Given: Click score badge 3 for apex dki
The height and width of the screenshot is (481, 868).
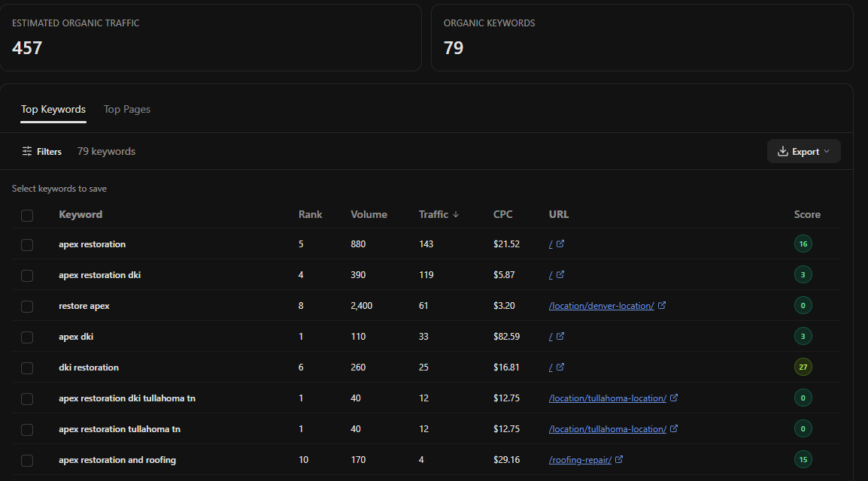Looking at the screenshot, I should tap(803, 336).
